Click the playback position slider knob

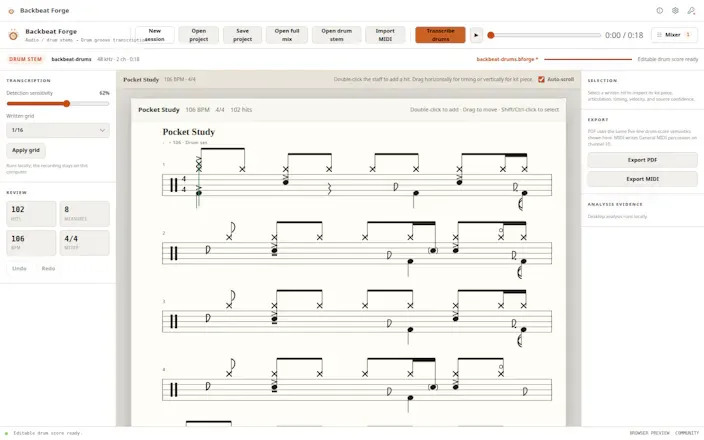pos(491,35)
